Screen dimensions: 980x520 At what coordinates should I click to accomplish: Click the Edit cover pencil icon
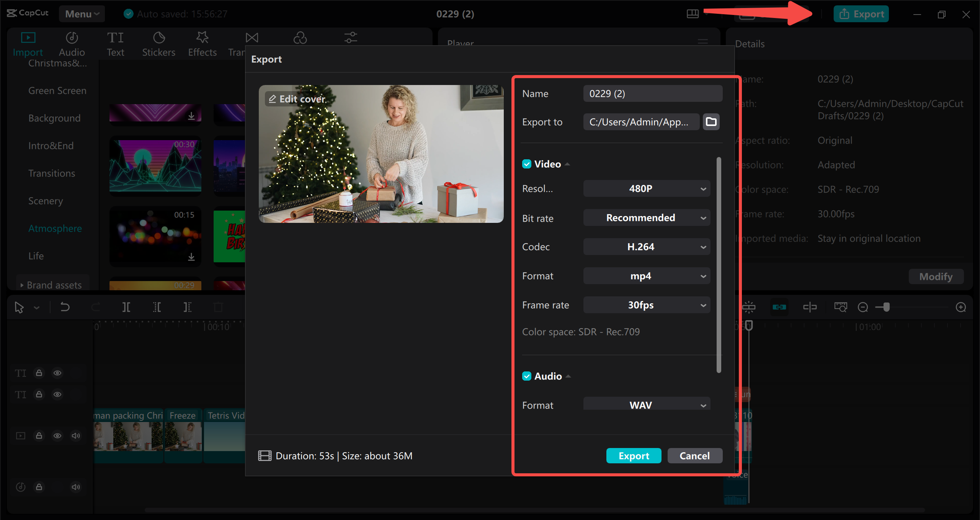[272, 99]
